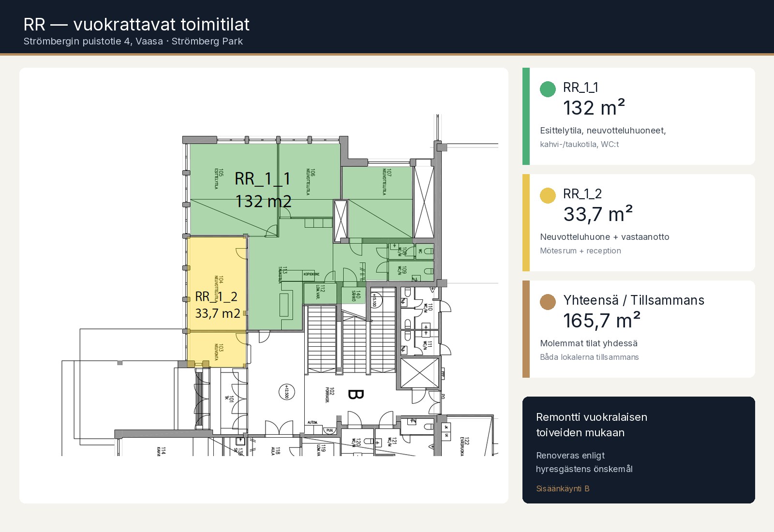
Task: Click the '132 m²' area value in legend
Action: click(594, 107)
